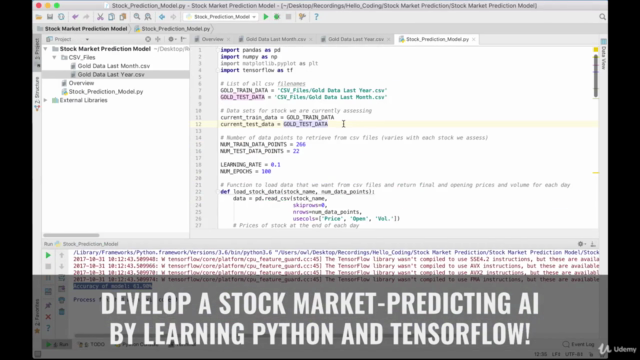Image resolution: width=640 pixels, height=360 pixels.
Task: Select Gold Data Last Year.csv in project tree
Action: [111, 74]
